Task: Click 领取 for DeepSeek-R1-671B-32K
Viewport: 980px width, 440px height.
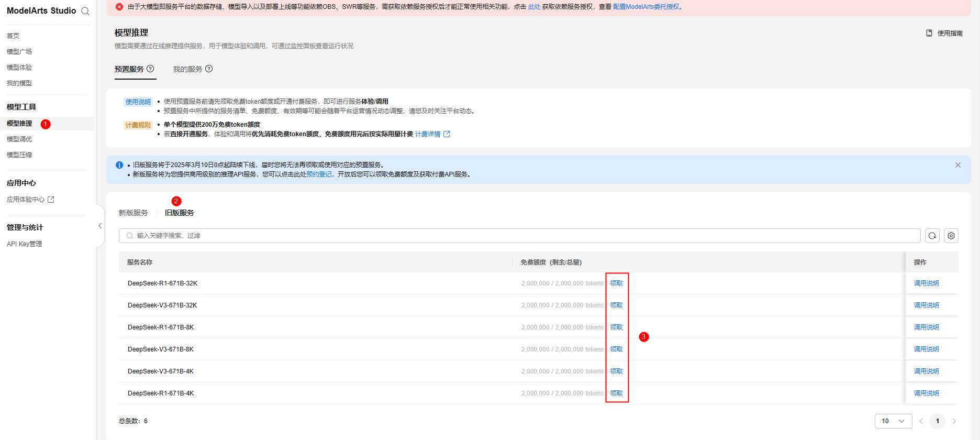Action: 617,283
